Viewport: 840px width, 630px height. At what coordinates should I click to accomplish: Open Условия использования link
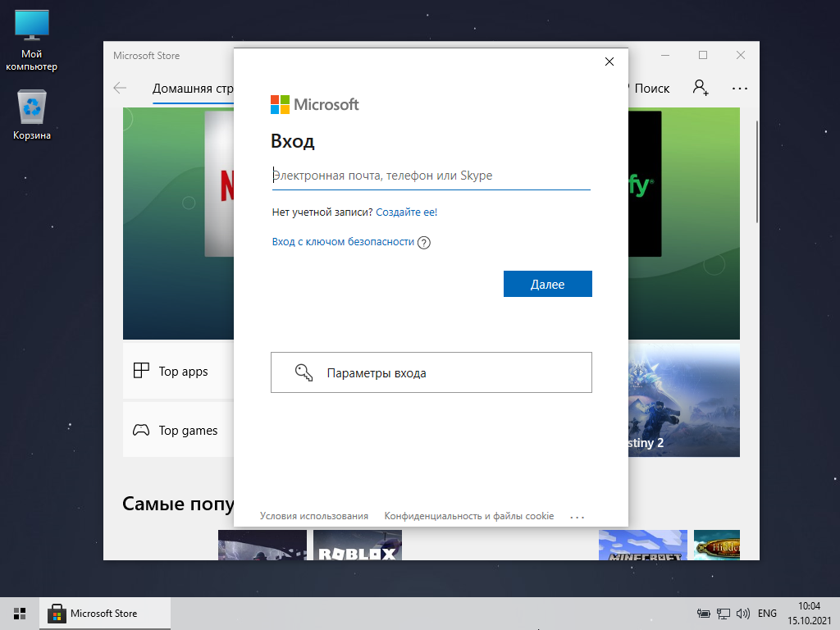tap(314, 516)
